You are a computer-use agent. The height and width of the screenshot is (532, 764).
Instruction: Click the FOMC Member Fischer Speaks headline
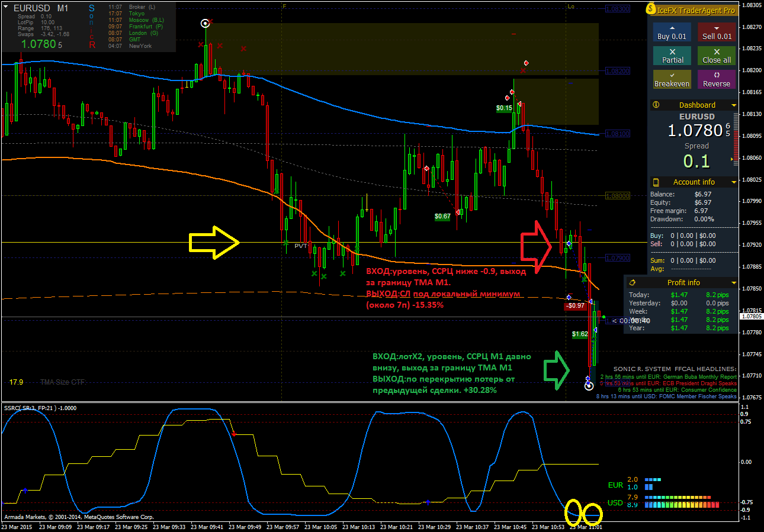(666, 396)
